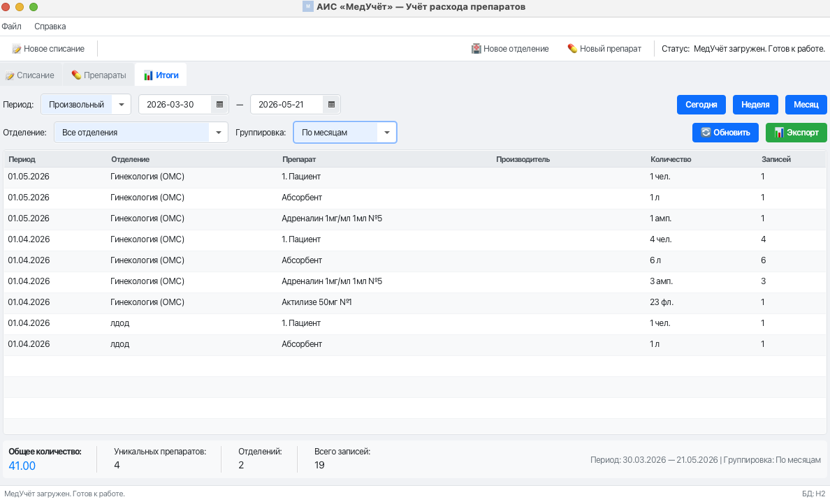Click the Сегодня period button
Viewport: 830px width, 504px height.
pos(701,105)
